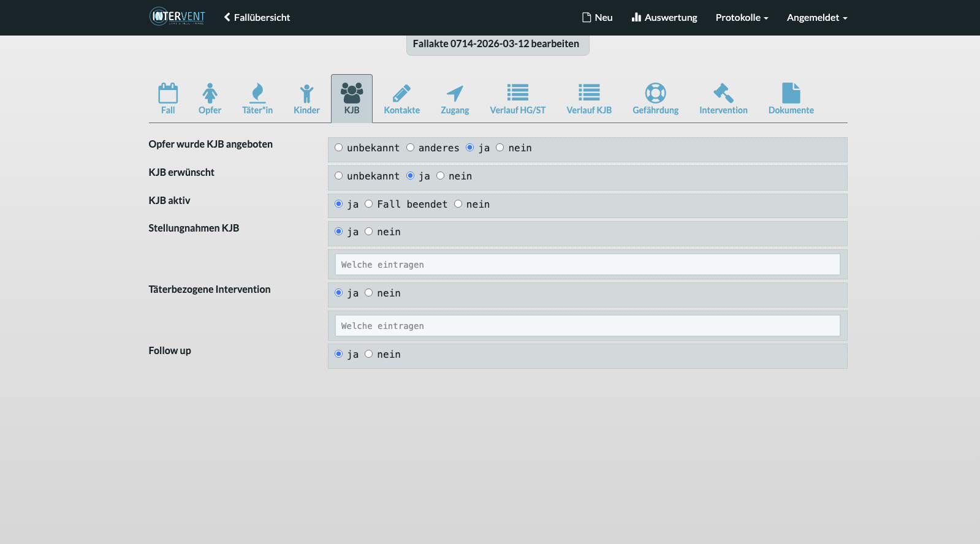Open the Angemeldet user dropdown

coord(816,18)
